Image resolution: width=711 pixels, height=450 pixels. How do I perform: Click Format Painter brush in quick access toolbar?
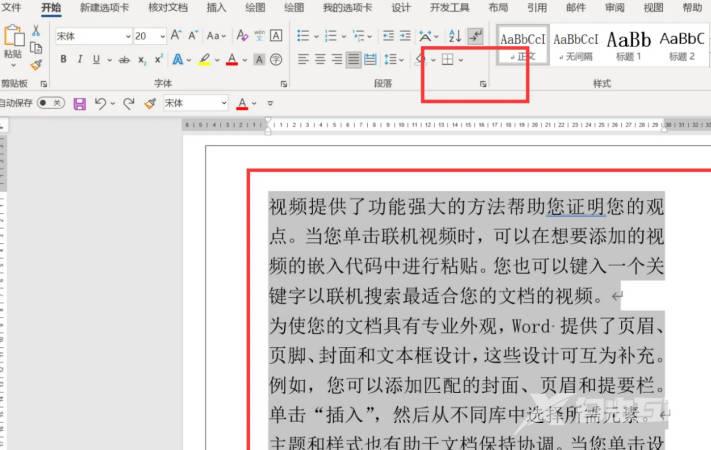click(x=150, y=104)
